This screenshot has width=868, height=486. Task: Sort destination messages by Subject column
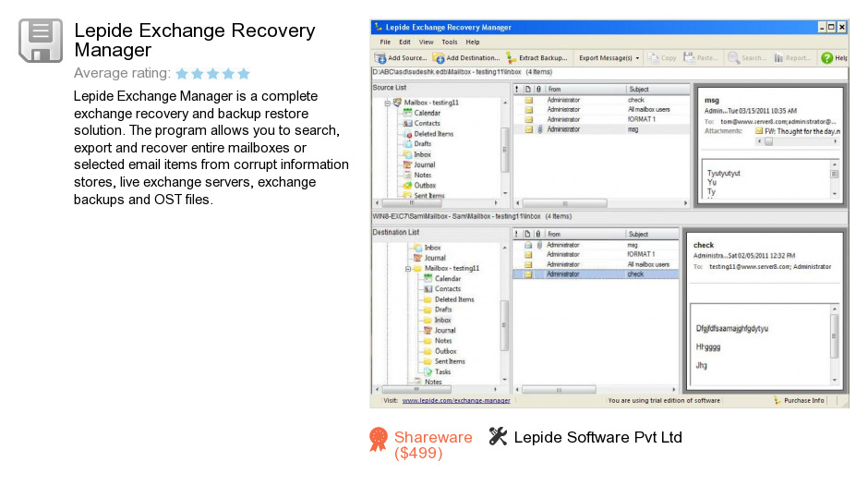pos(652,234)
